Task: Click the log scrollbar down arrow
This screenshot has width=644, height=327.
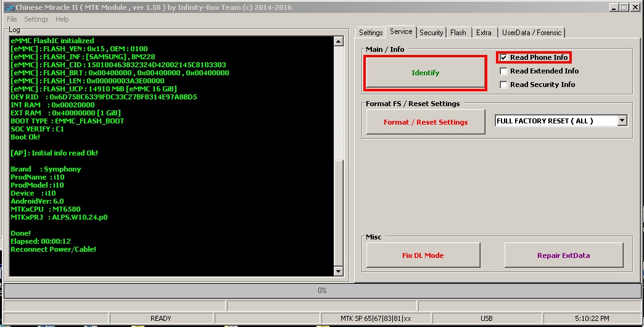Action: [x=339, y=271]
